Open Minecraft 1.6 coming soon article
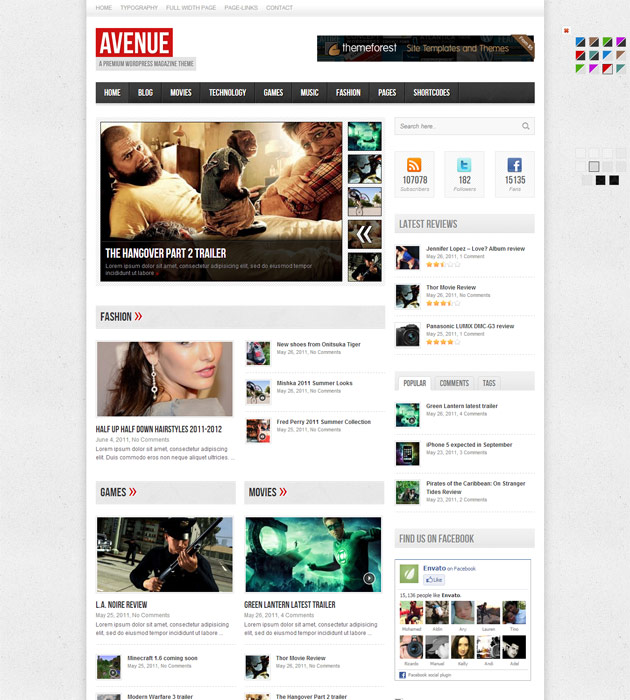Image resolution: width=630 pixels, height=700 pixels. 162,658
